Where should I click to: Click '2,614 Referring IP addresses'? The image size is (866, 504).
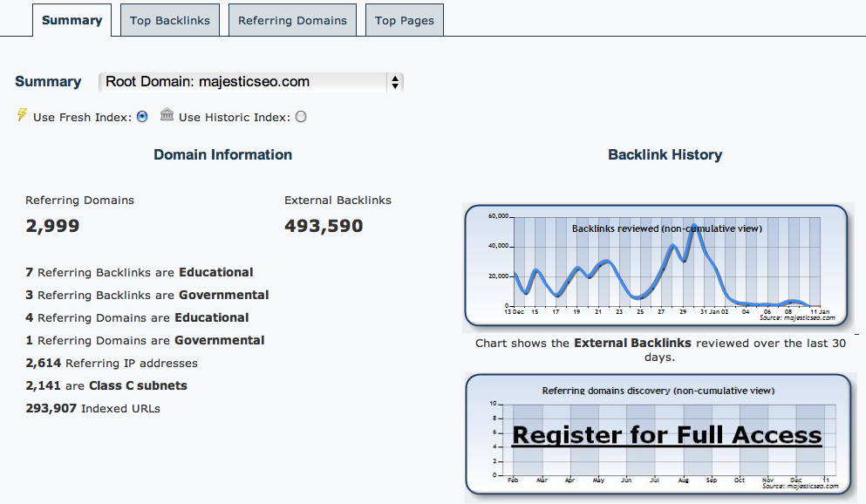pyautogui.click(x=112, y=363)
